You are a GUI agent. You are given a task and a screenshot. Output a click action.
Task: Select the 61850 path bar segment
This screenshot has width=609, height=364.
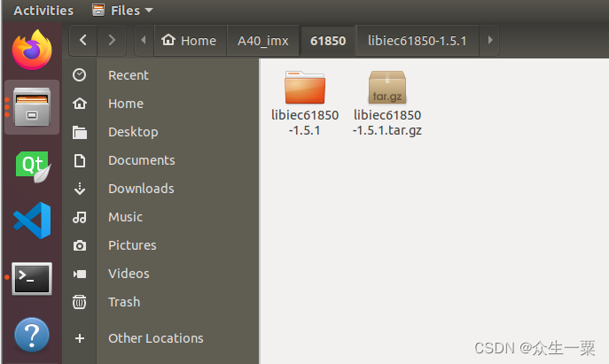coord(328,41)
